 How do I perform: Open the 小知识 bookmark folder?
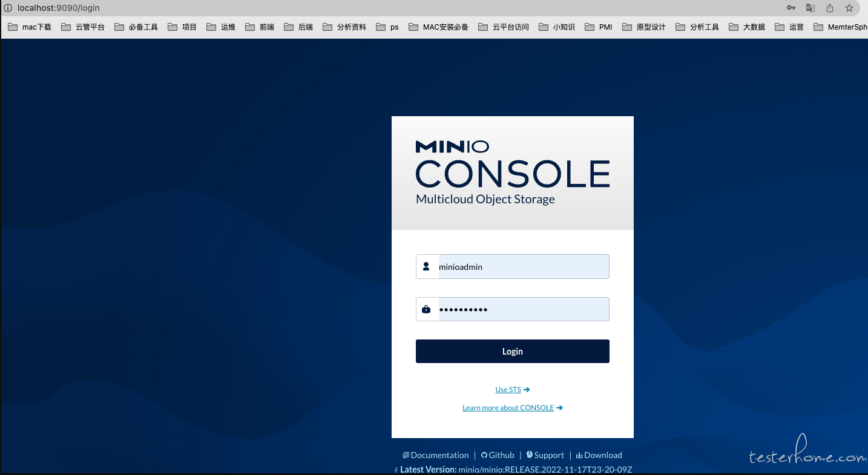click(x=557, y=27)
